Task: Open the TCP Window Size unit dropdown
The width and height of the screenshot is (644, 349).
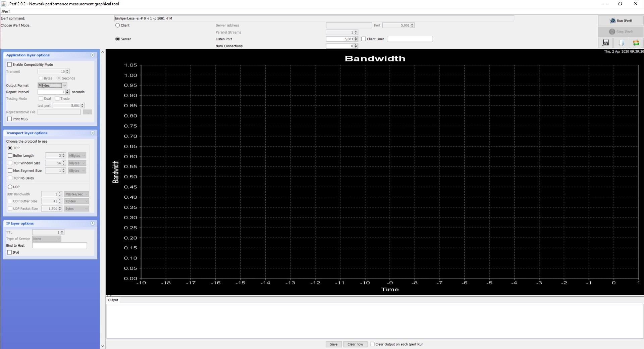Action: tap(77, 163)
